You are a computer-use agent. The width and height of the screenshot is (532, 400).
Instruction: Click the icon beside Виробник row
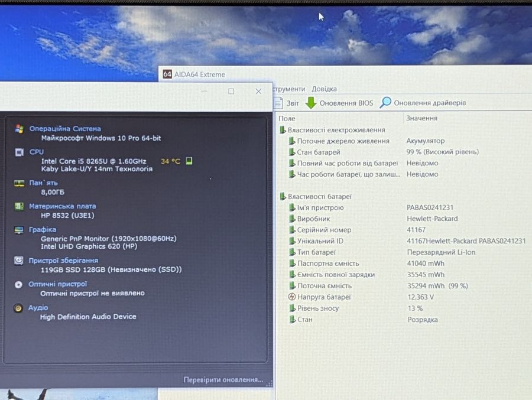[292, 219]
